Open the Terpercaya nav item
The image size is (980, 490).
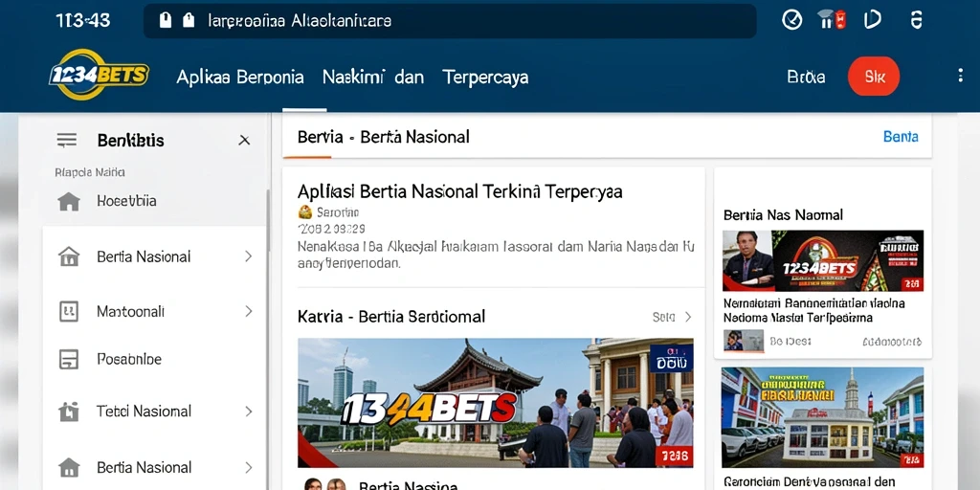(x=485, y=77)
